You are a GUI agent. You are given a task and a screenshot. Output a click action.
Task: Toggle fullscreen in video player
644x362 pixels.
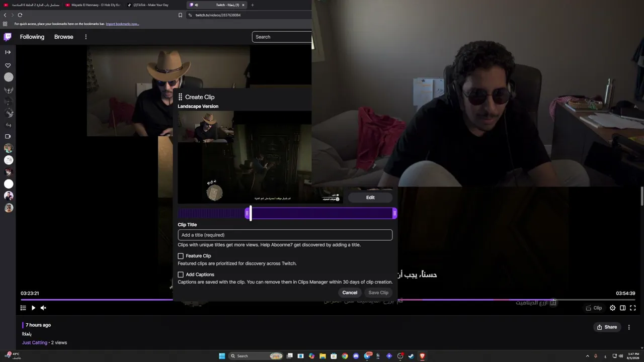(x=633, y=308)
